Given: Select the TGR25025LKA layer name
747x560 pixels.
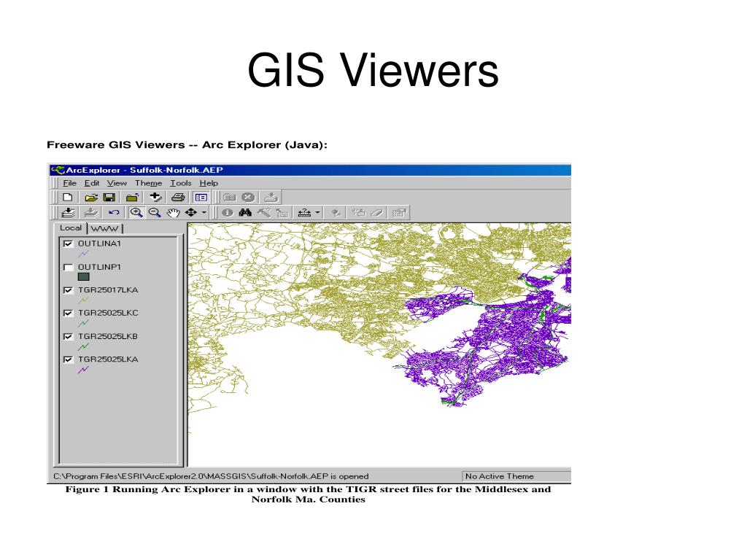Looking at the screenshot, I should coord(108,359).
